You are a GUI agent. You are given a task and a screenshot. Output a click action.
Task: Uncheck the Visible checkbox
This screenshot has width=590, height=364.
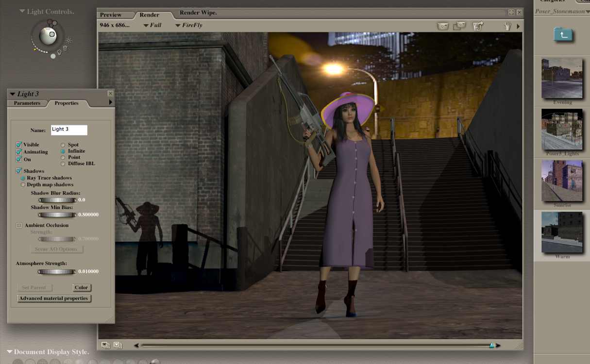(x=19, y=145)
